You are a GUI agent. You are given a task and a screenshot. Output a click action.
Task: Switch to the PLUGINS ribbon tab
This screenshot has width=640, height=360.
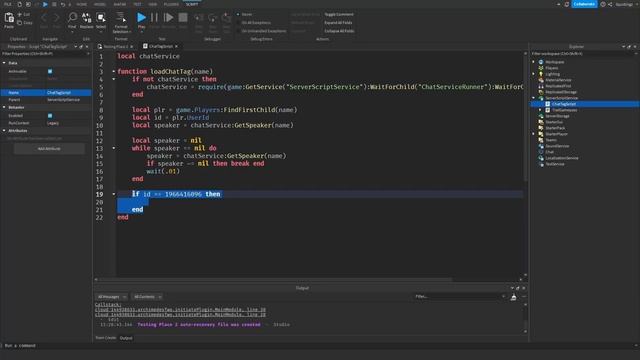(x=171, y=4)
